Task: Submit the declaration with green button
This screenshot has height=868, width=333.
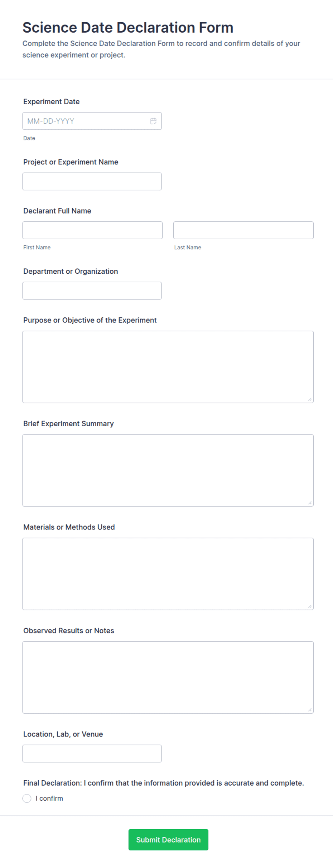Action: [168, 840]
